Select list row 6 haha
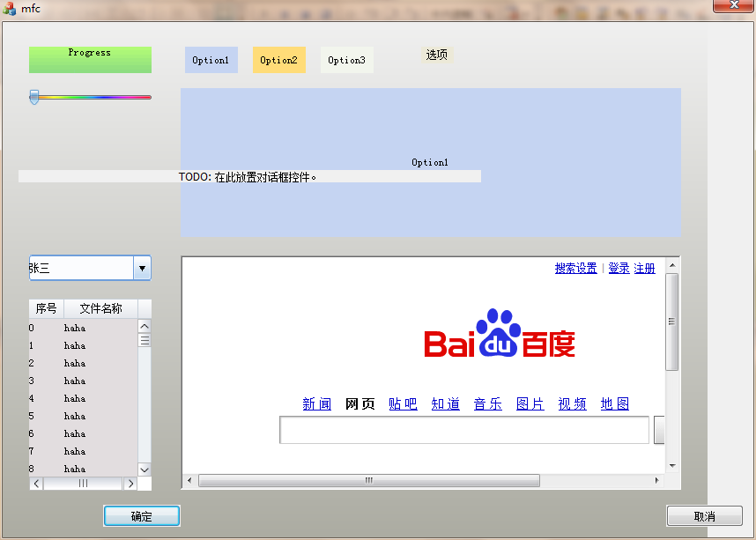The image size is (756, 540). 84,433
